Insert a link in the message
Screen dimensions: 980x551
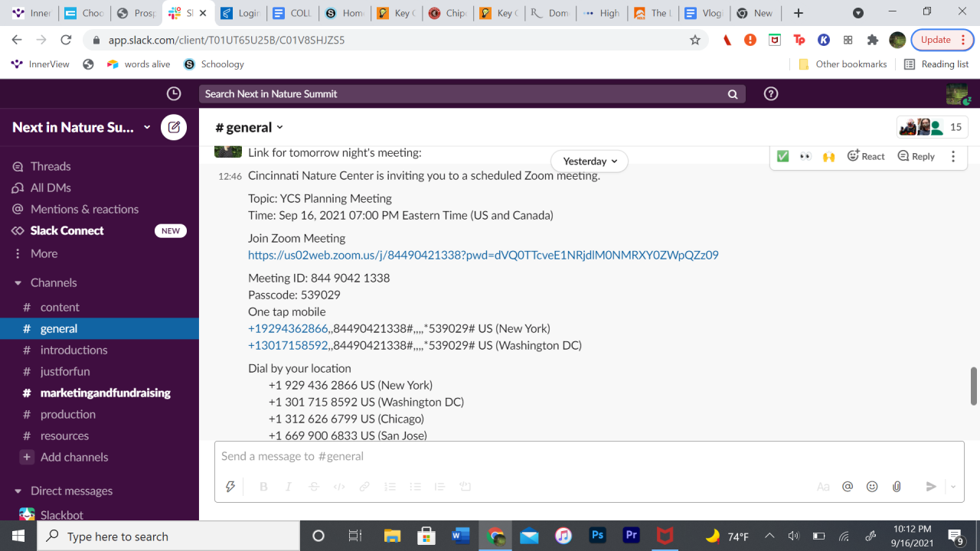364,486
